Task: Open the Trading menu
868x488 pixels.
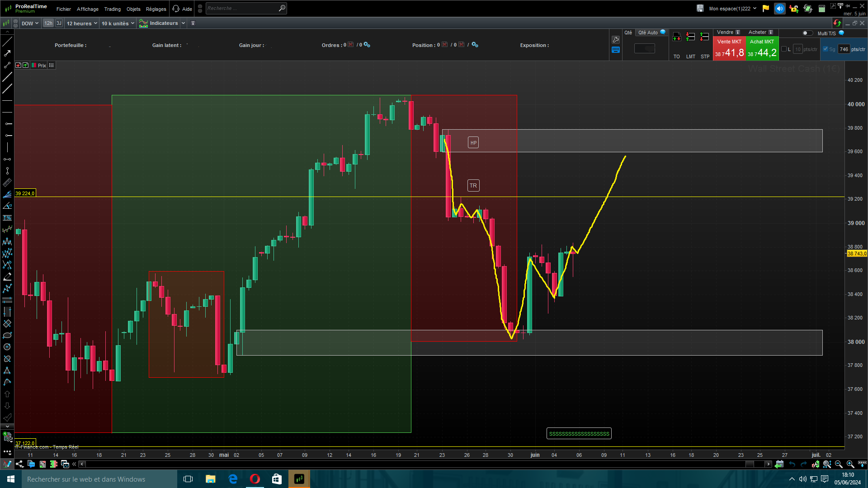Action: point(112,9)
